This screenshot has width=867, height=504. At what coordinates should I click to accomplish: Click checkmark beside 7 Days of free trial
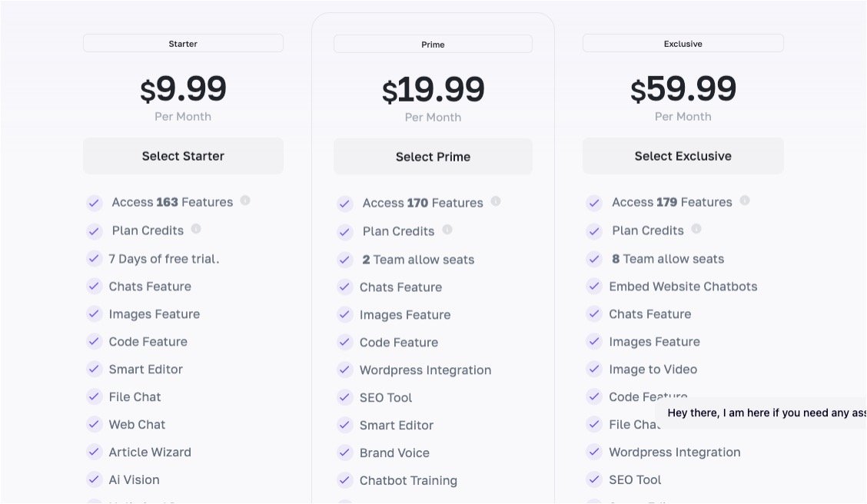95,259
